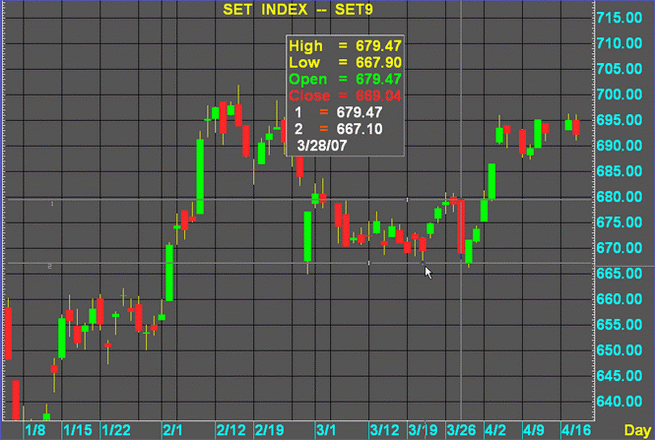Click the highlighted 3/28 hollow red candle
The height and width of the screenshot is (440, 655).
[x=461, y=227]
